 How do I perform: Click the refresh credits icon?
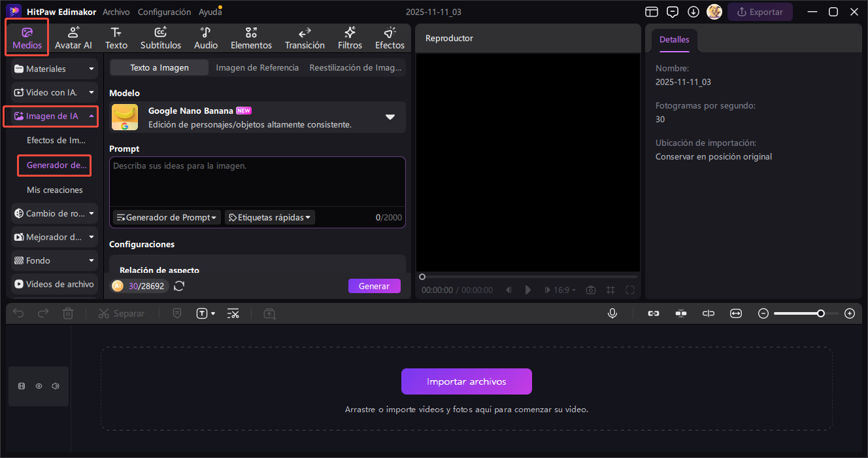[179, 286]
